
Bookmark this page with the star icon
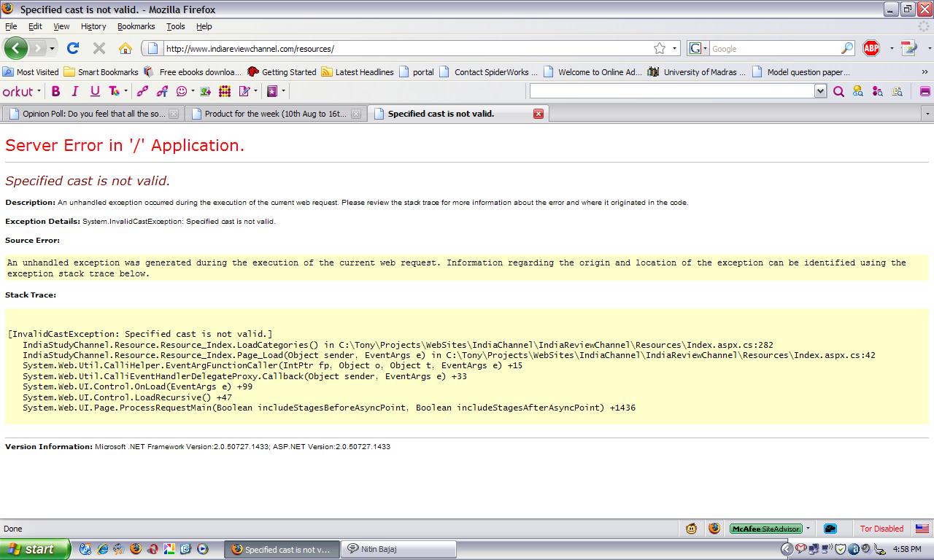pos(660,48)
